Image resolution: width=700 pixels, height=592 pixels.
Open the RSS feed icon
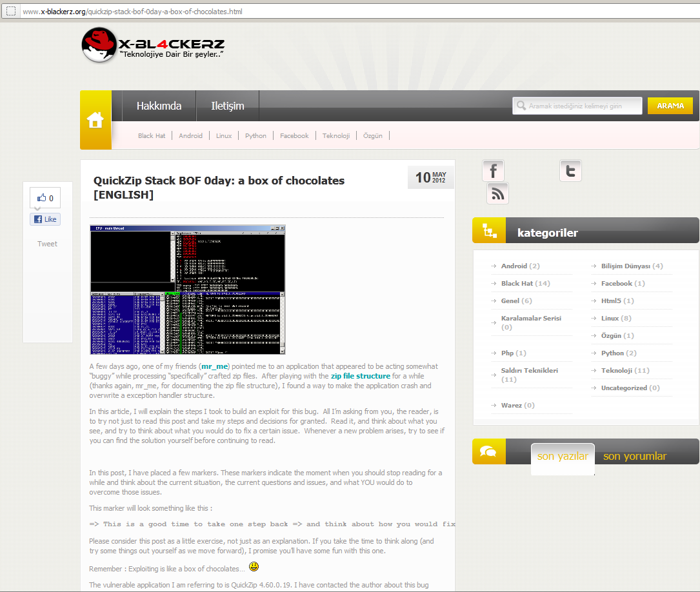coord(497,193)
